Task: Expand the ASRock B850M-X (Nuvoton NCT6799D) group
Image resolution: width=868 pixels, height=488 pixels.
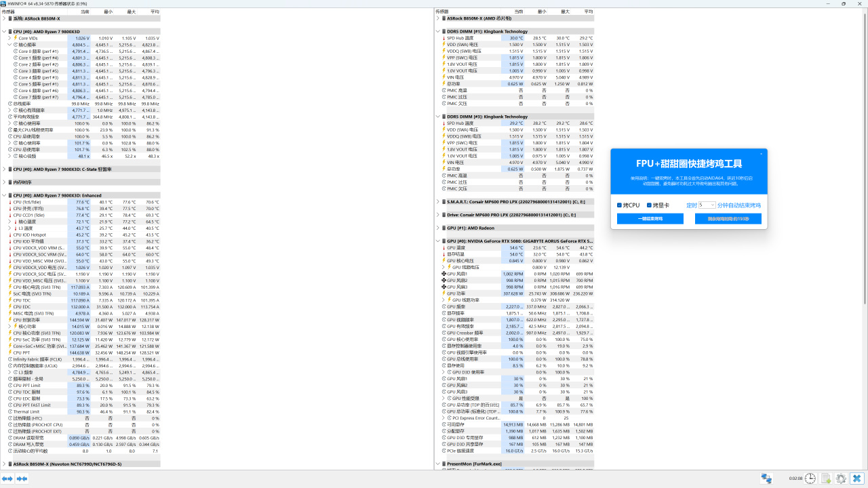Action: click(x=4, y=464)
